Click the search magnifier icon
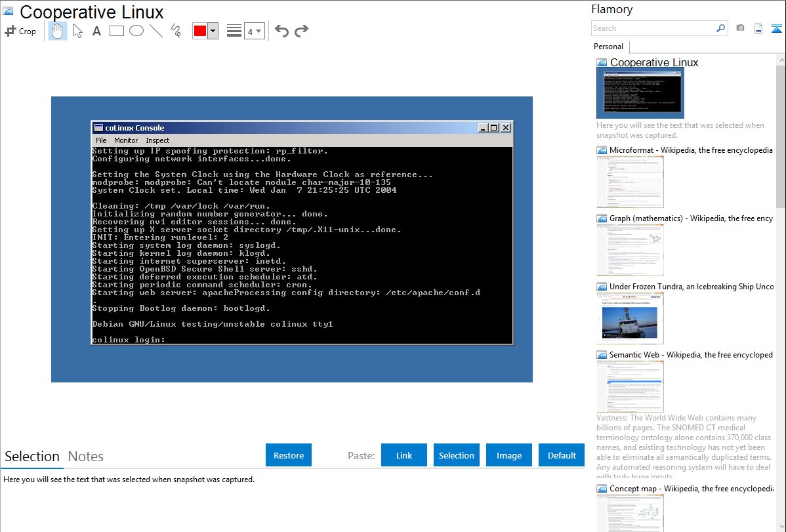 point(721,28)
